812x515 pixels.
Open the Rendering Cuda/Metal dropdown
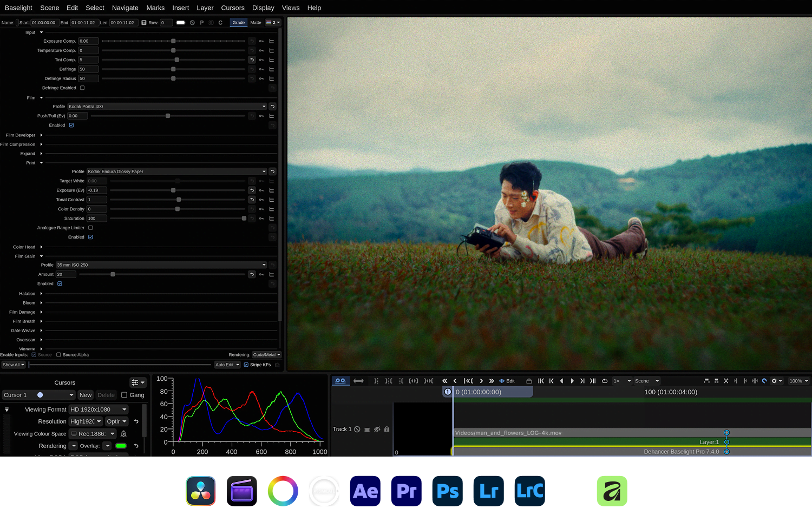266,355
